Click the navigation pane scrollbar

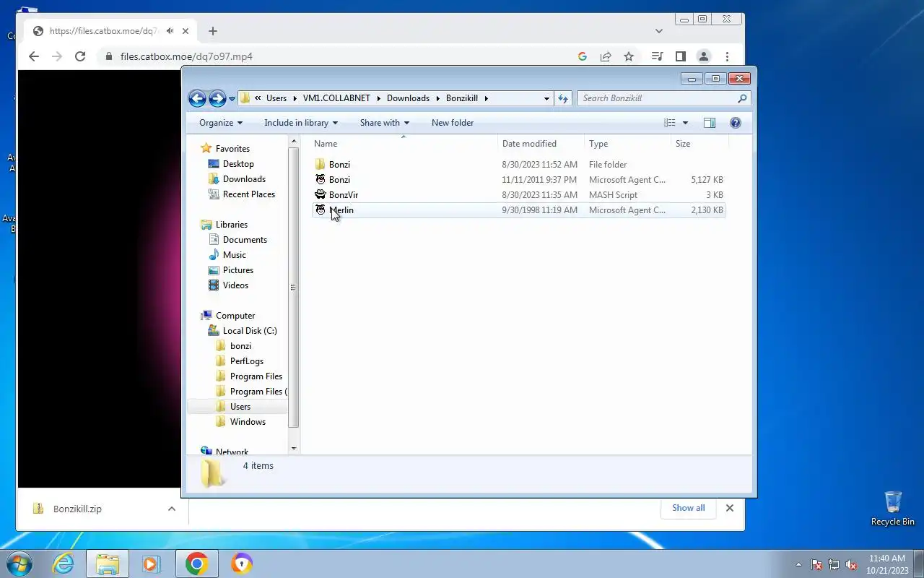293,288
